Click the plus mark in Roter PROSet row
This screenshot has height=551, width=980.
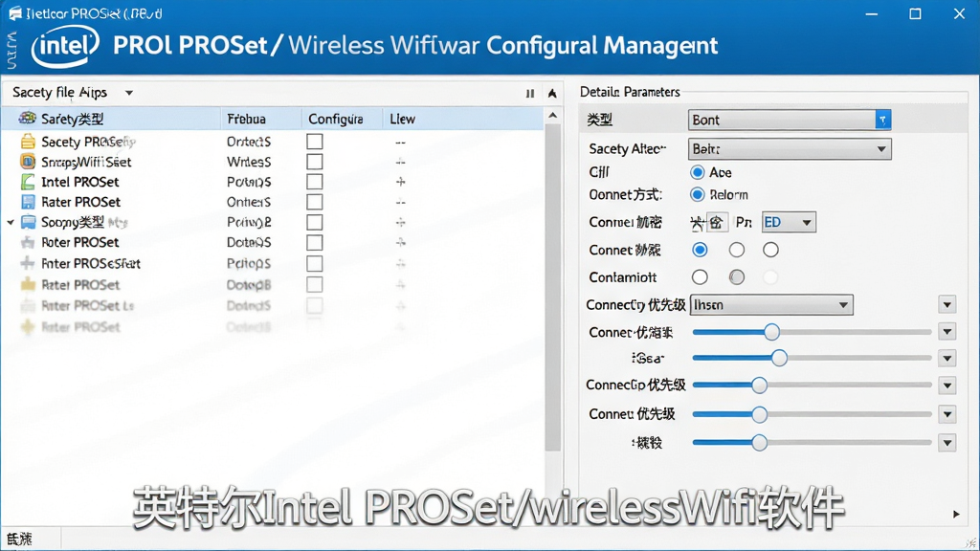(x=401, y=242)
